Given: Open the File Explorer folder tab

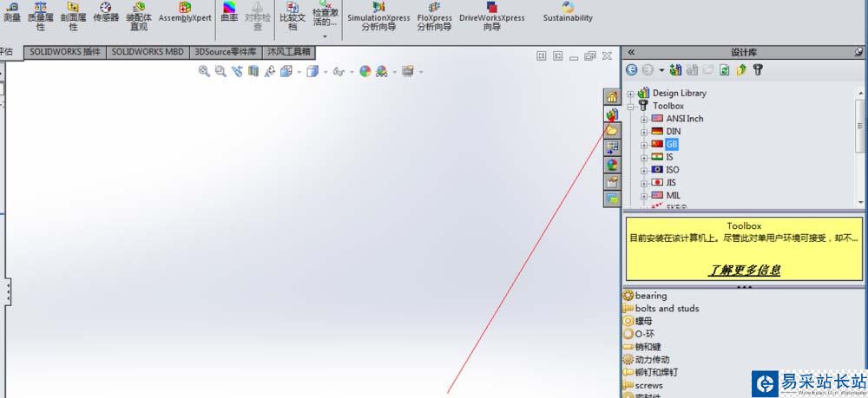Looking at the screenshot, I should tap(612, 131).
